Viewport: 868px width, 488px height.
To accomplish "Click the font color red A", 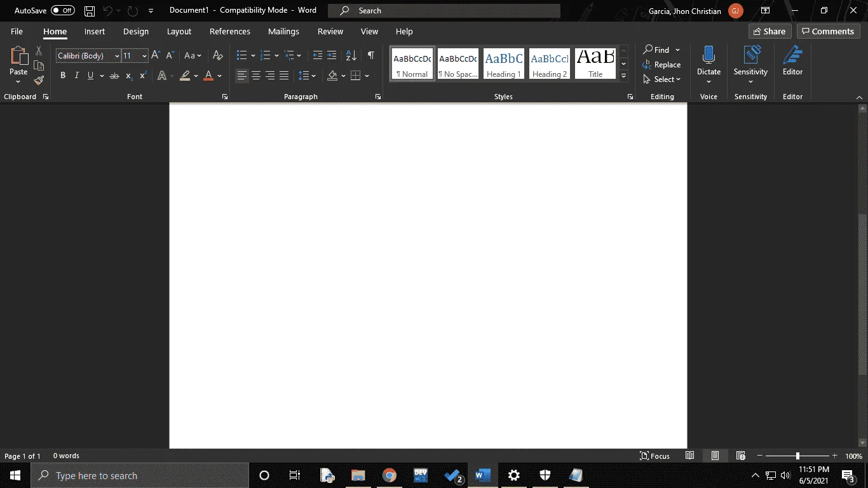I will coord(208,76).
